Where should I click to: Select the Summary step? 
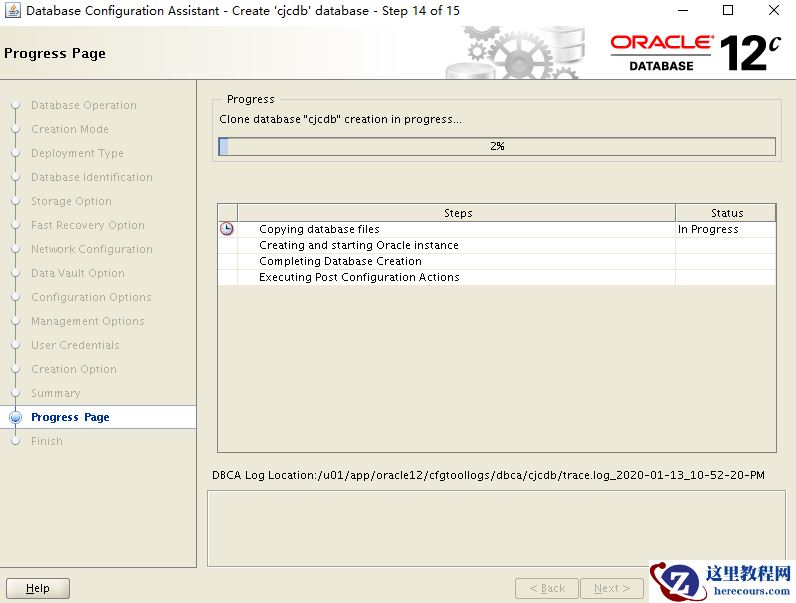[x=55, y=393]
